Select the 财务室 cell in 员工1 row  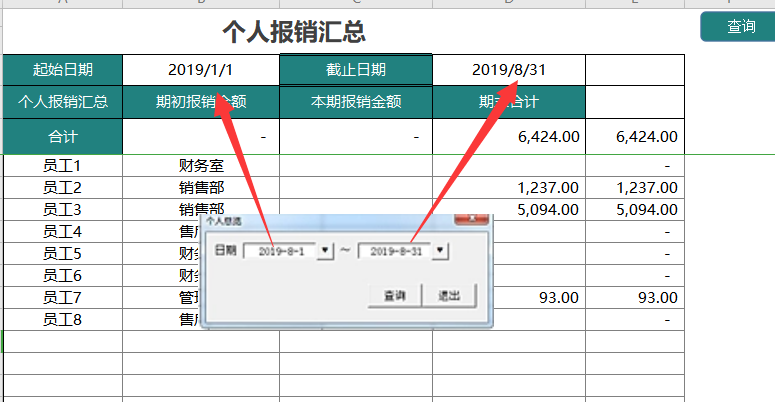[x=201, y=166]
